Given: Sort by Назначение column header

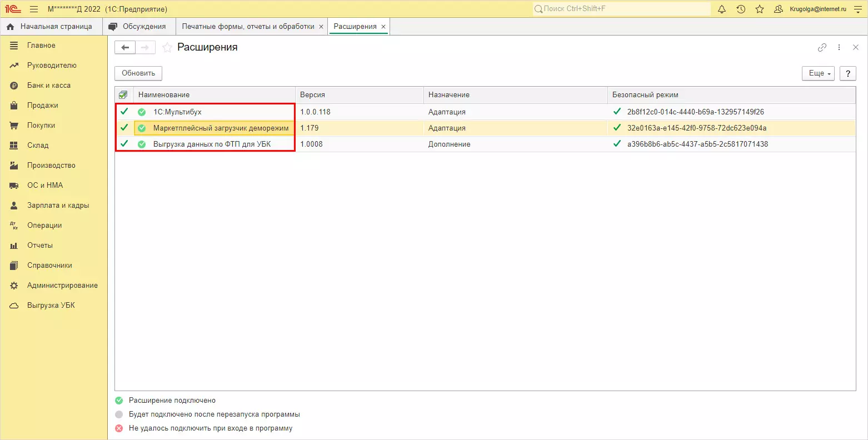Looking at the screenshot, I should coord(516,95).
